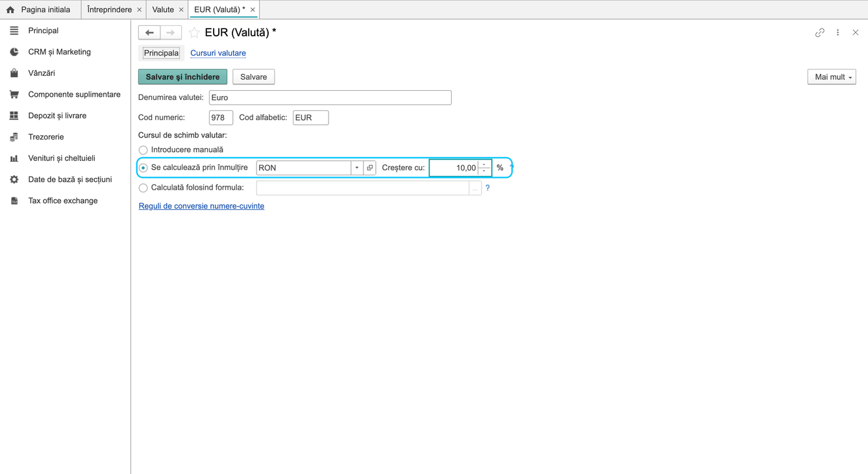This screenshot has height=474, width=868.
Task: Click the Creștere cu 10,00 value field
Action: [454, 168]
